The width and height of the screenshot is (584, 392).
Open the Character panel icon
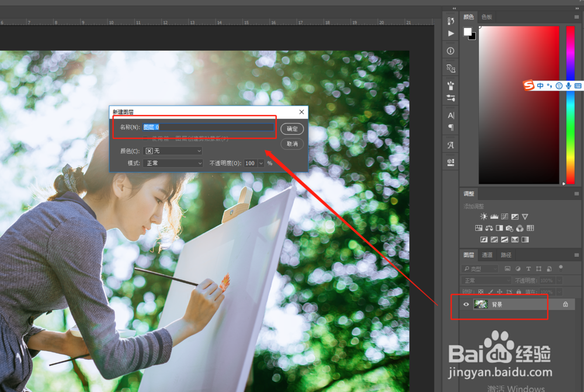tap(451, 116)
